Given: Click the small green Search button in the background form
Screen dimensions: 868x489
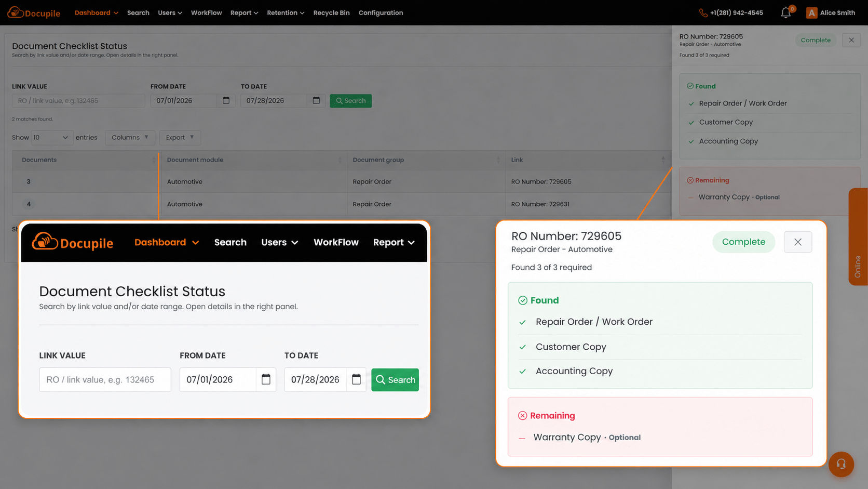Looking at the screenshot, I should (x=350, y=101).
